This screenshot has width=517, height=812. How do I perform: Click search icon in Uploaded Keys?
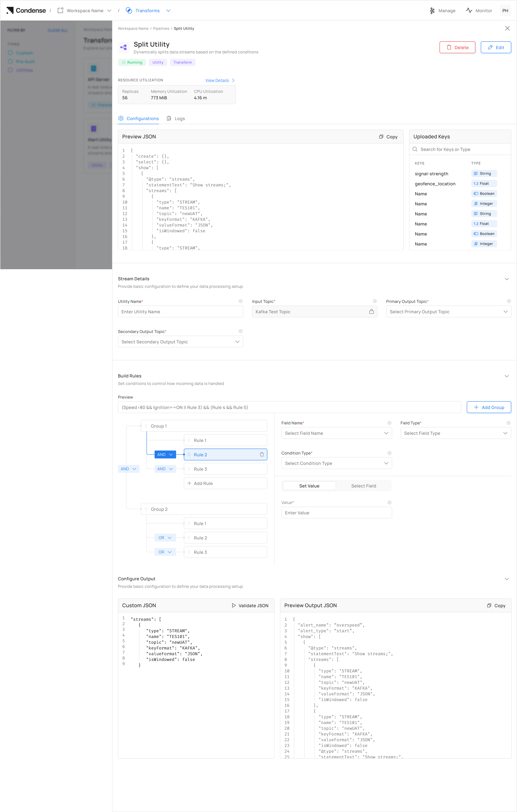click(x=415, y=149)
